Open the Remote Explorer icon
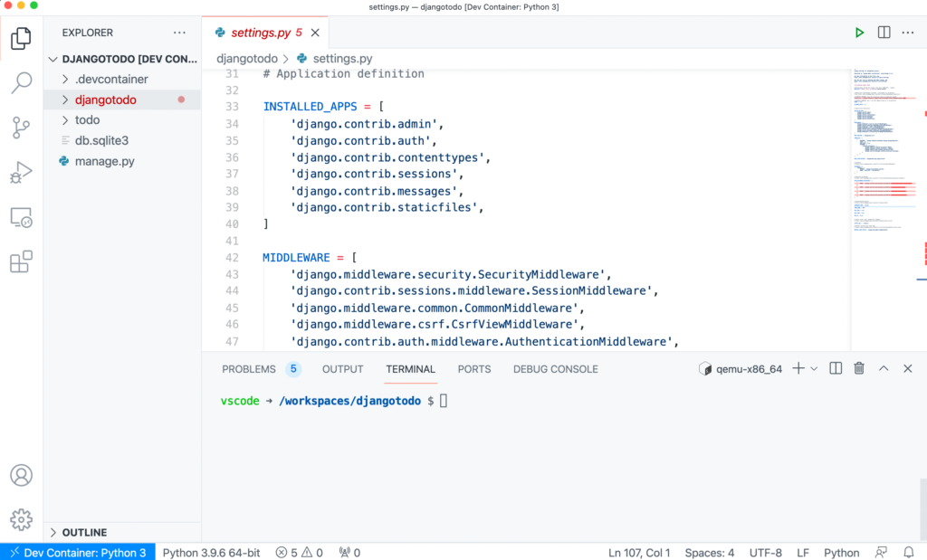The image size is (927, 560). 21,218
